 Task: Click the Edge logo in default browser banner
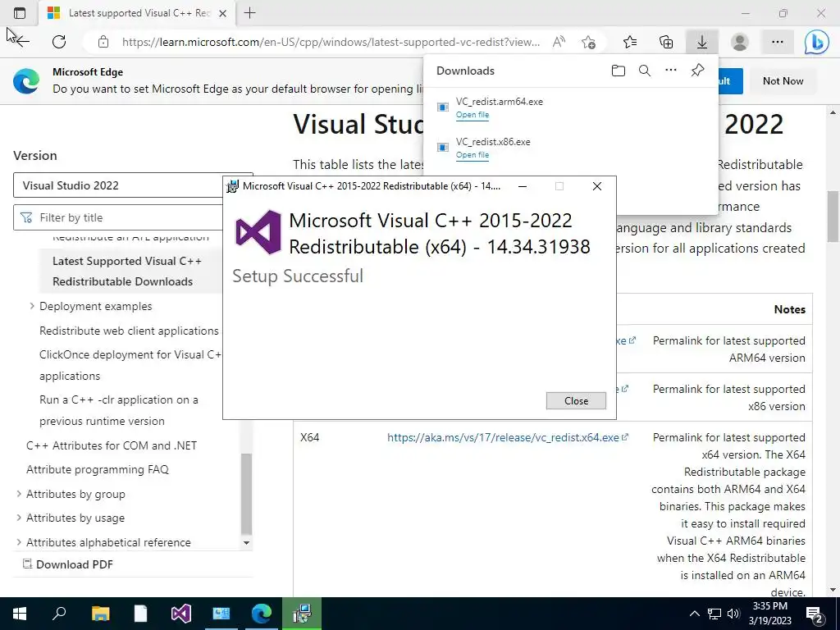(26, 81)
